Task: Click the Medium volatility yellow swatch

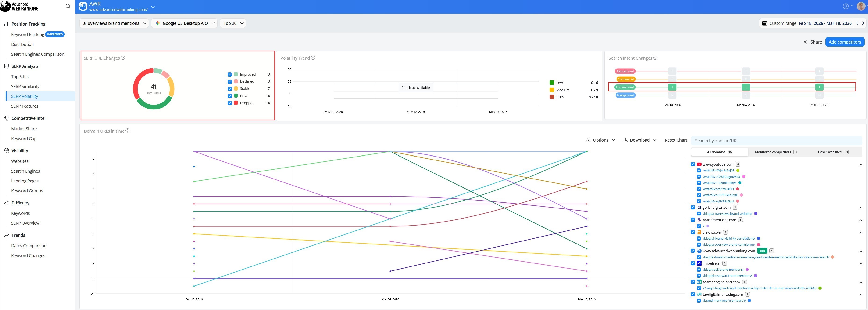Action: (x=552, y=90)
